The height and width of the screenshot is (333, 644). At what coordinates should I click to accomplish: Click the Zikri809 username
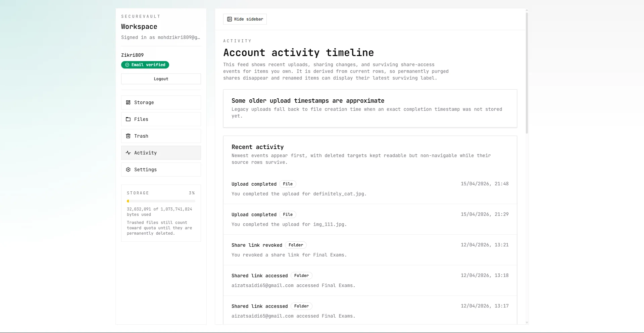[132, 55]
